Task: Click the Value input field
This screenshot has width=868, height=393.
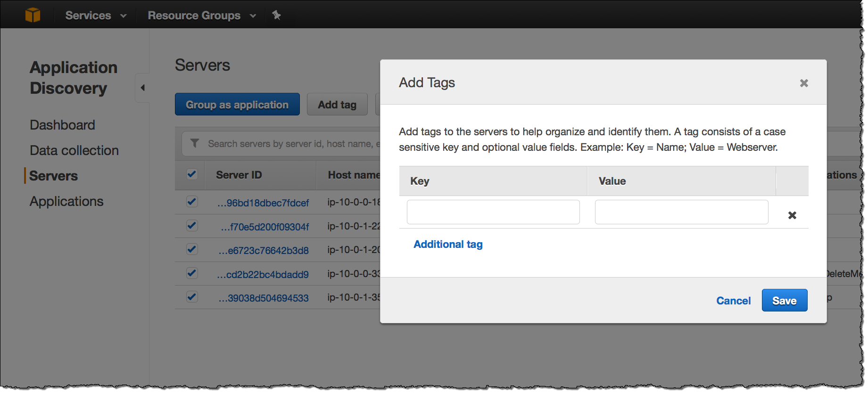Action: (681, 212)
